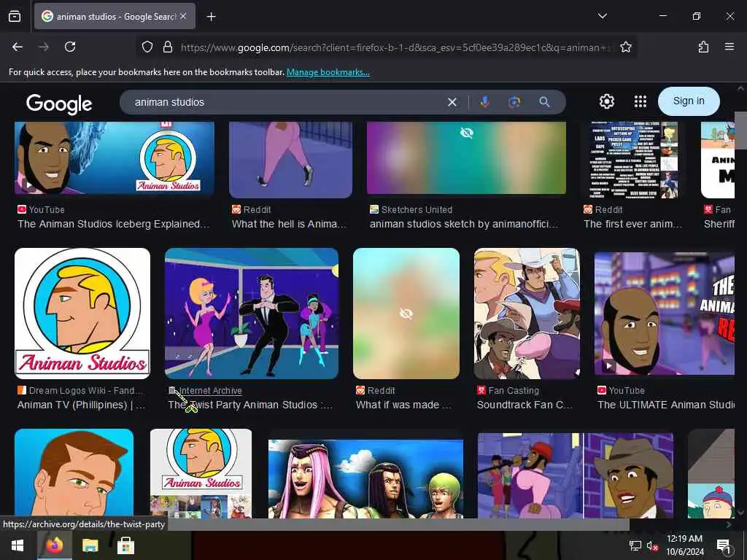747x560 pixels.
Task: Click the network status tray icon
Action: tap(635, 545)
